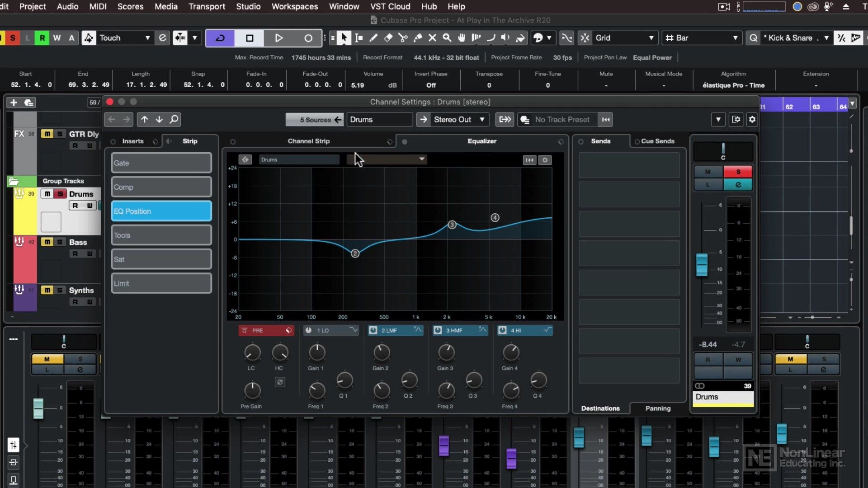Toggle band 1 LO power button
Image resolution: width=868 pixels, height=488 pixels.
click(x=308, y=330)
